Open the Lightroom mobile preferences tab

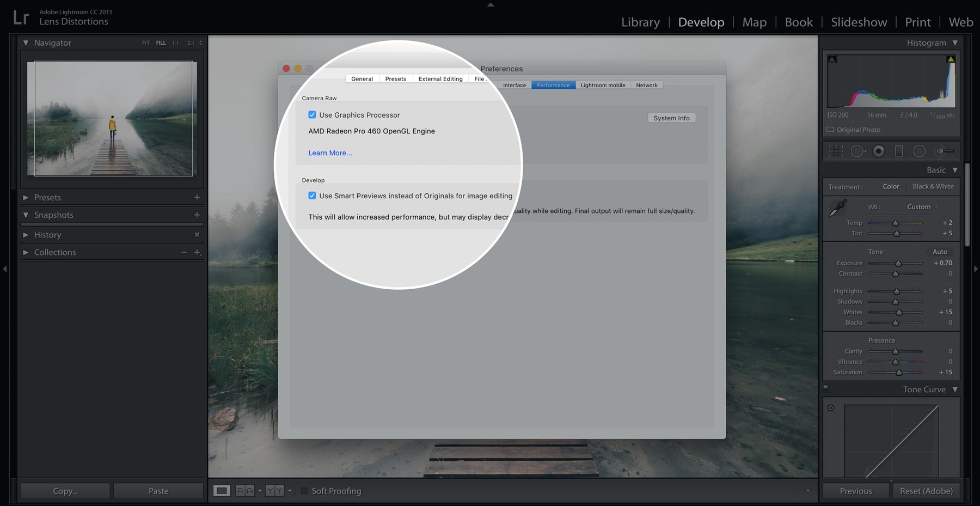pyautogui.click(x=603, y=85)
